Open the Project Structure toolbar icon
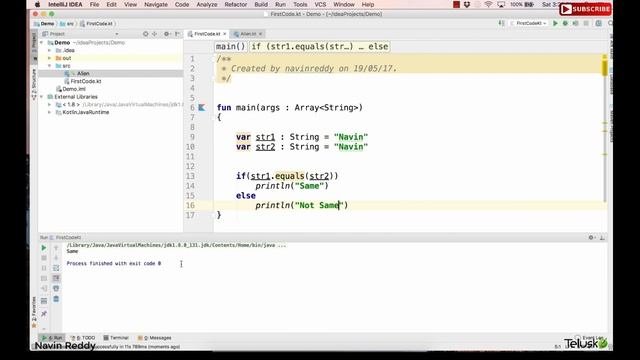The height and width of the screenshot is (360, 640). click(598, 24)
